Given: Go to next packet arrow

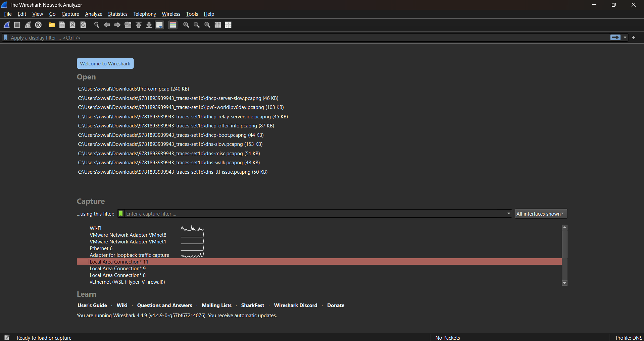Looking at the screenshot, I should pyautogui.click(x=117, y=25).
